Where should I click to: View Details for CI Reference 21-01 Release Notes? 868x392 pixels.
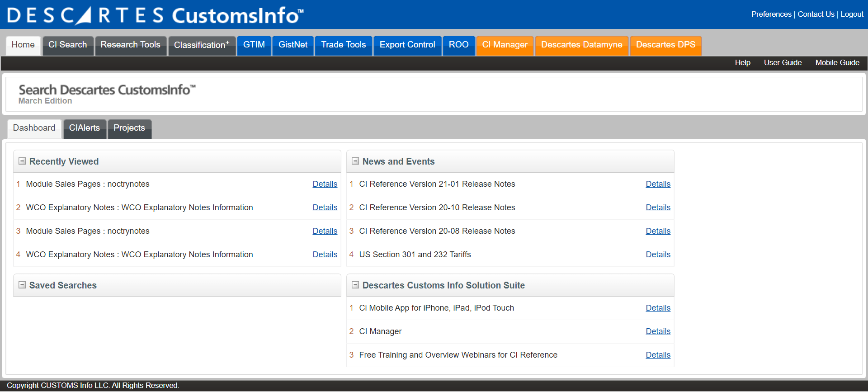(x=658, y=184)
